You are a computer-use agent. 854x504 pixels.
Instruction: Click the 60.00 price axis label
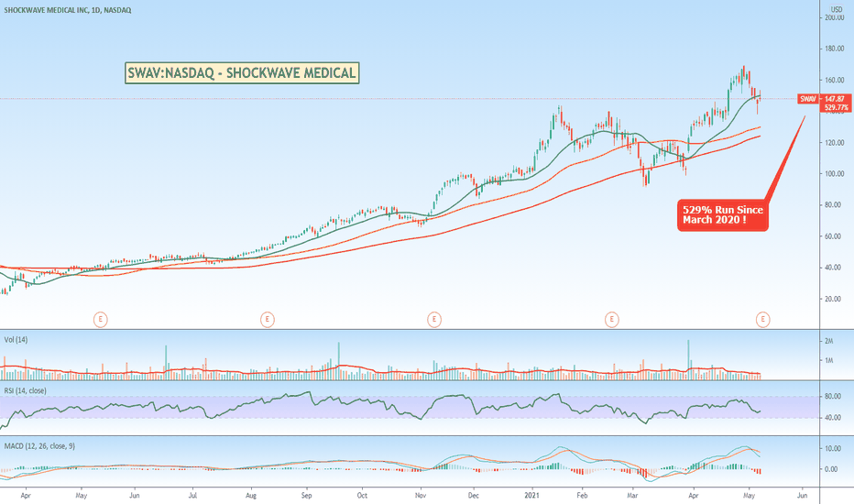pos(833,236)
